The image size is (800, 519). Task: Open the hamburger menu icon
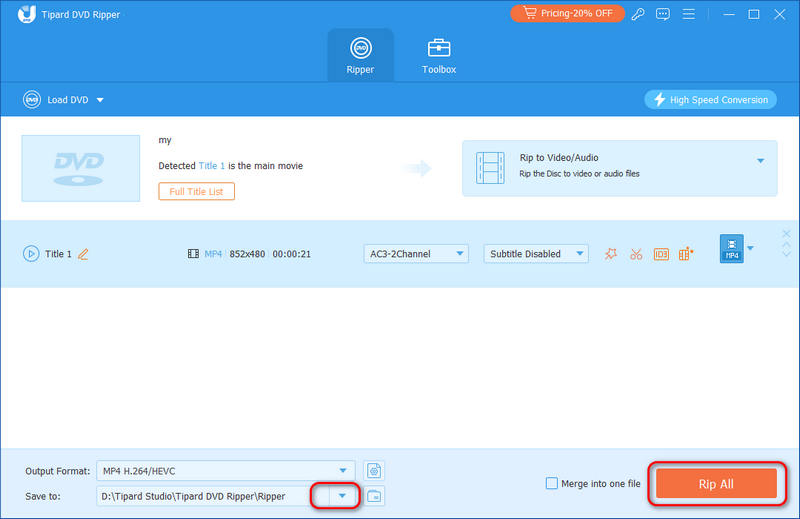click(x=688, y=14)
